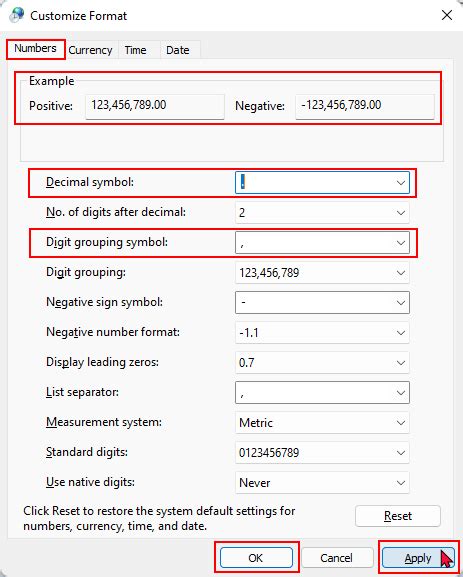The image size is (463, 577).
Task: Click the Apply button
Action: [x=418, y=558]
